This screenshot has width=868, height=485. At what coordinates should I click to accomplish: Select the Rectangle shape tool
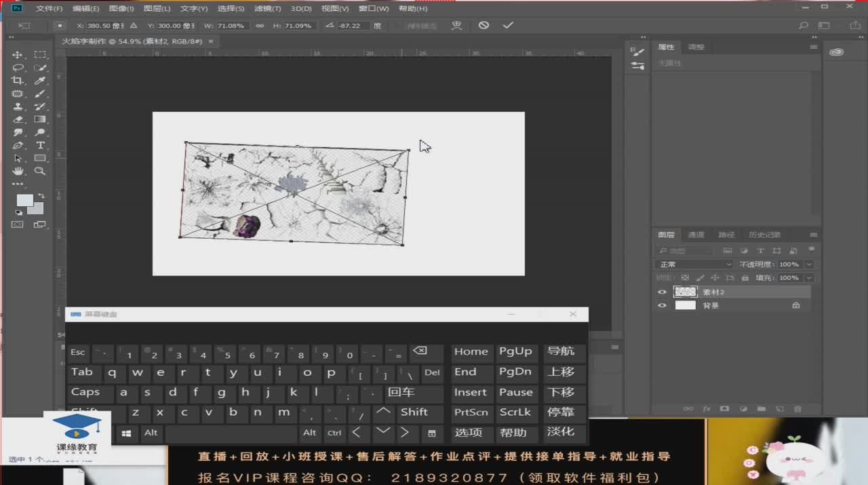[40, 158]
